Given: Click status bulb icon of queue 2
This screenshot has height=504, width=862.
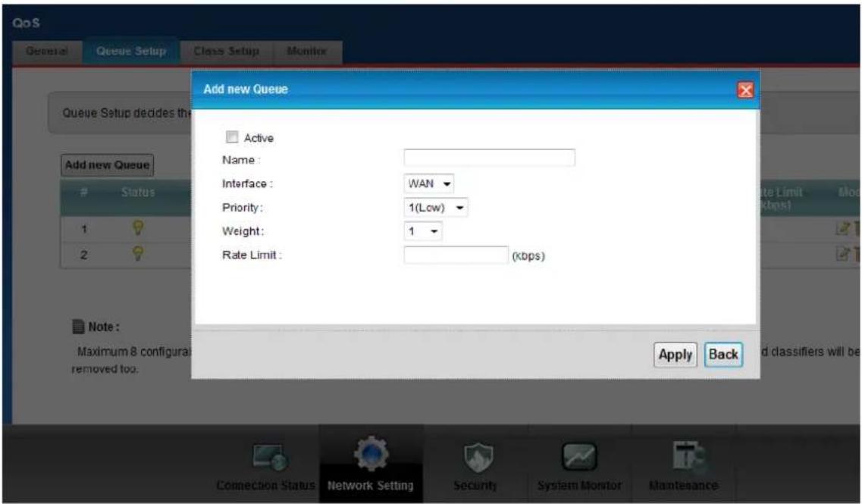Looking at the screenshot, I should [138, 253].
